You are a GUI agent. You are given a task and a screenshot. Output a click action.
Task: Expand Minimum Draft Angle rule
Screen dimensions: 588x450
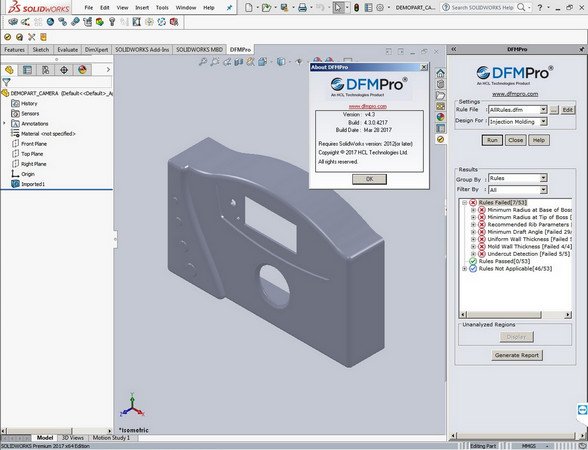(473, 232)
